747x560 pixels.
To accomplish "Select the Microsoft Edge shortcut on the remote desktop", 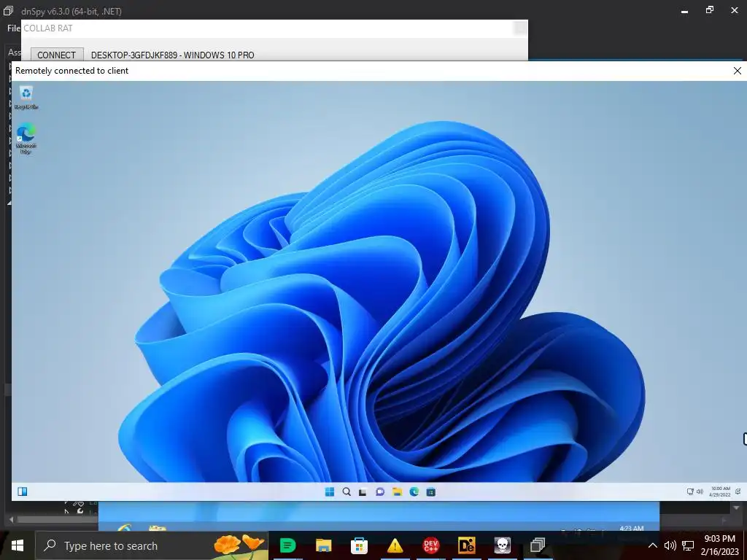I will tap(26, 139).
